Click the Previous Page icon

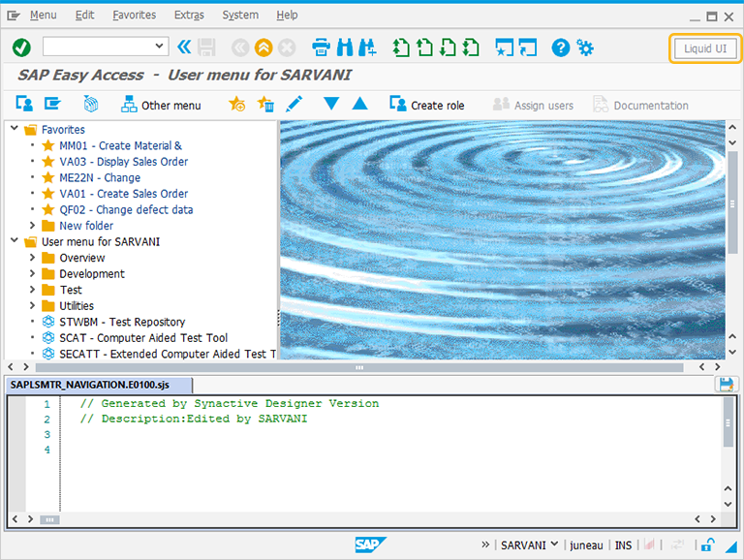pyautogui.click(x=424, y=47)
